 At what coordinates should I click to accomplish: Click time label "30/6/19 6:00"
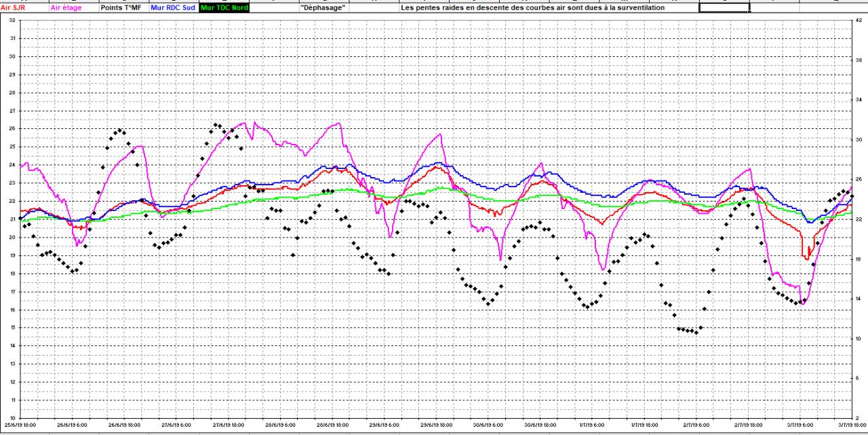488,425
